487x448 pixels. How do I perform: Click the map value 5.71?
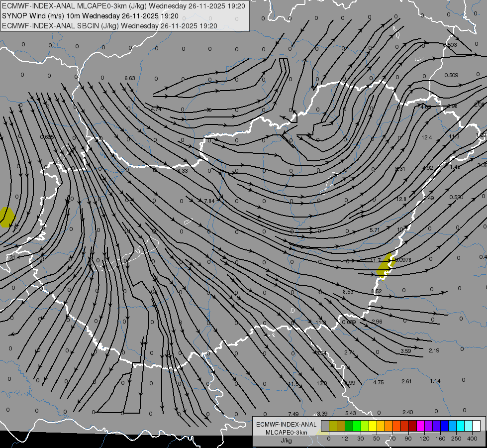(x=375, y=230)
